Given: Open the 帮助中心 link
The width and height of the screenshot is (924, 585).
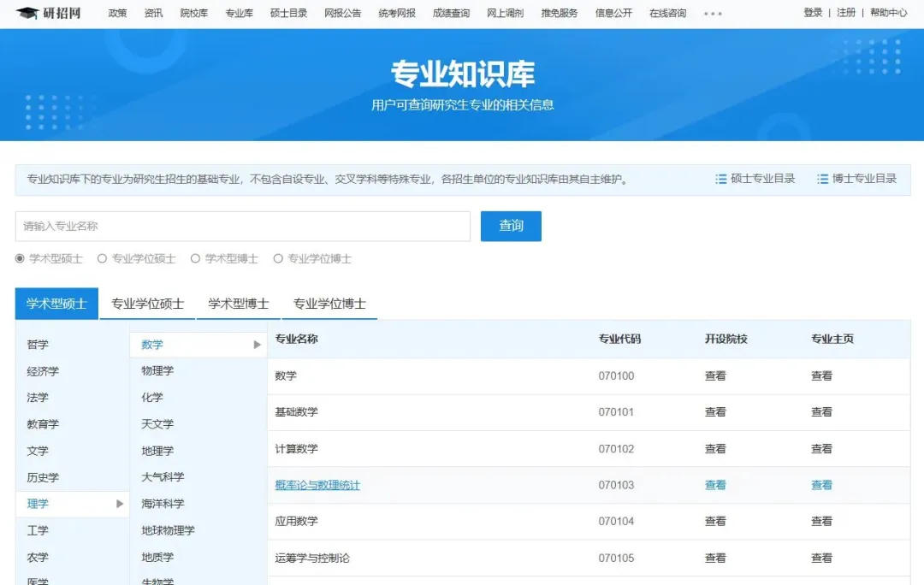Looking at the screenshot, I should (889, 12).
